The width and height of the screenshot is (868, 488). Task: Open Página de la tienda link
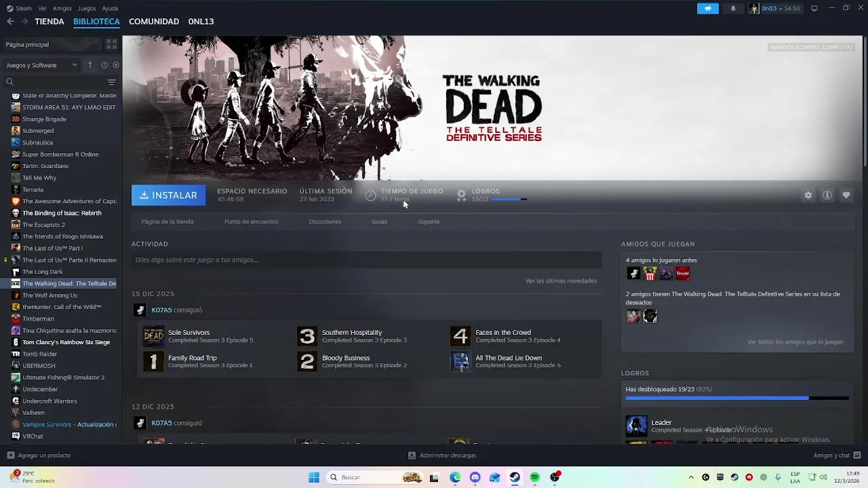point(167,222)
